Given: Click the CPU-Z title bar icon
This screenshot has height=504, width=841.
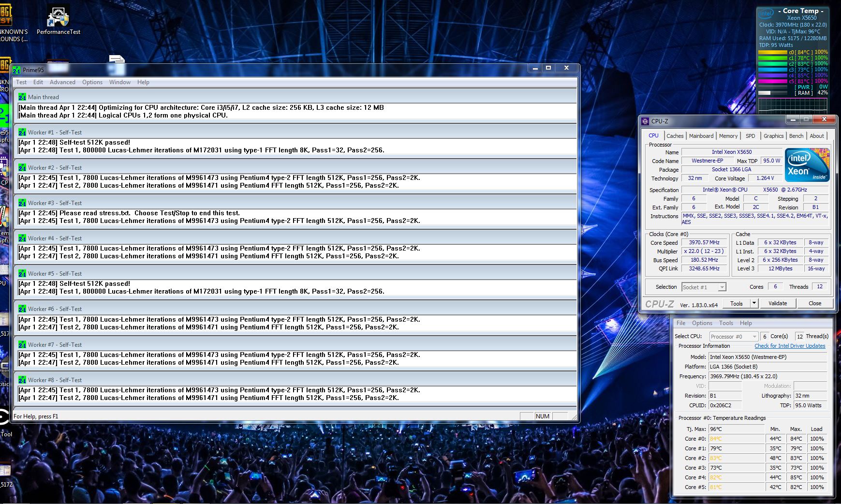Looking at the screenshot, I should (x=645, y=121).
